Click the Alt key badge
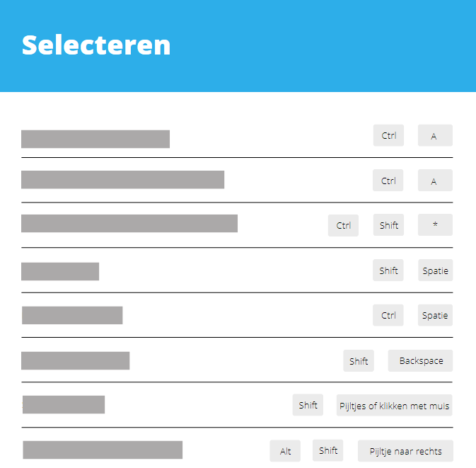This screenshot has height=468, width=476. pyautogui.click(x=285, y=451)
